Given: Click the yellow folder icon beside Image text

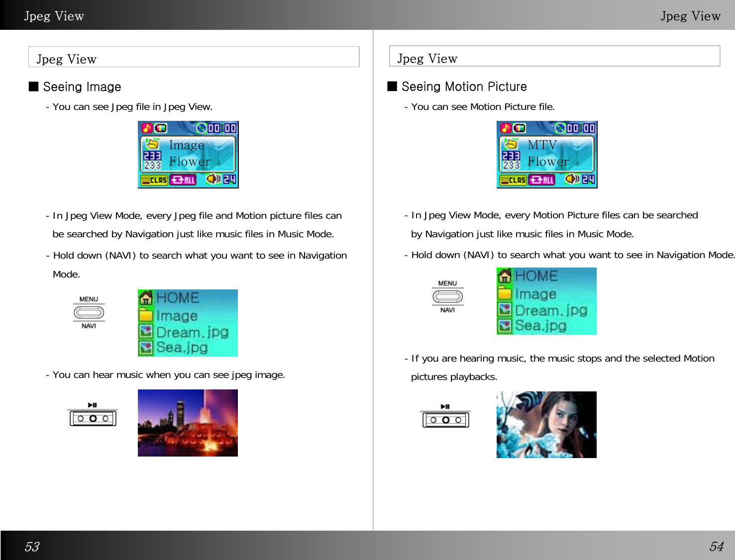Looking at the screenshot, I should [152, 144].
